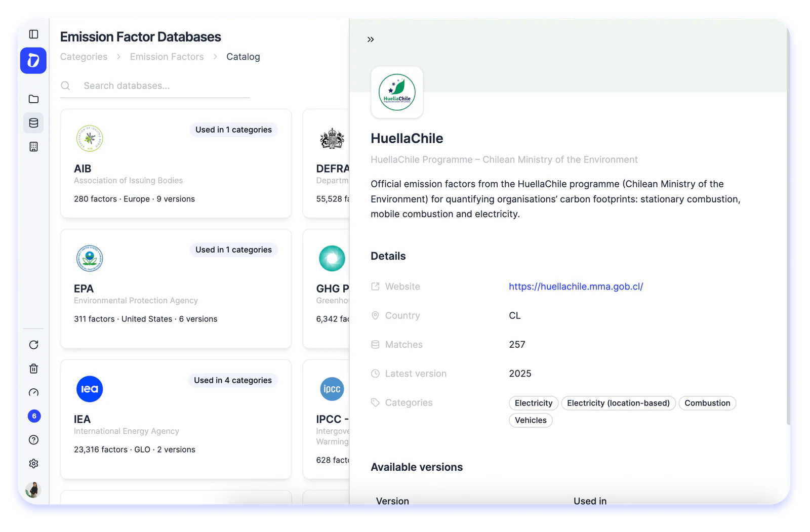Open the app home logo
Viewport: 810px width, 532px height.
tap(33, 61)
